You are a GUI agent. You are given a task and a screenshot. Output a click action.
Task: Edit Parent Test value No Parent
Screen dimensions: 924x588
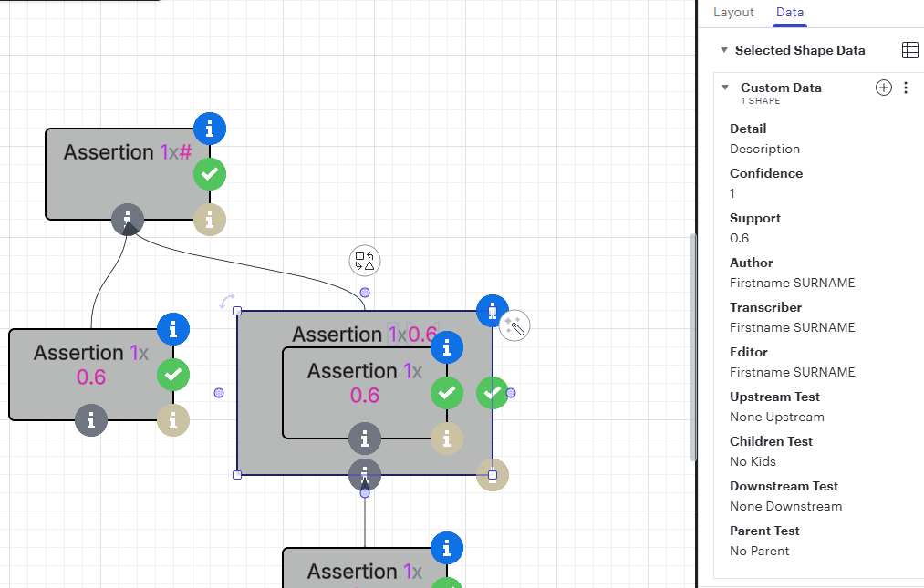click(760, 552)
